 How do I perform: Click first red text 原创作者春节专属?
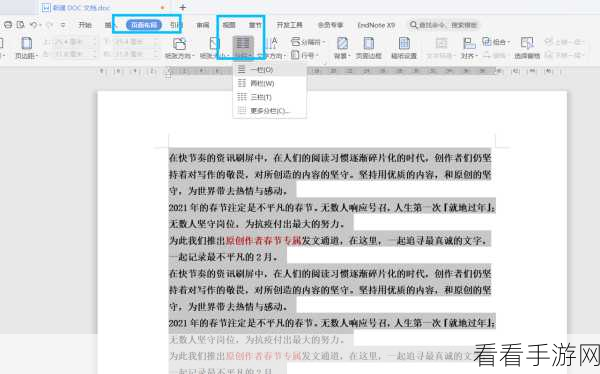(x=264, y=240)
